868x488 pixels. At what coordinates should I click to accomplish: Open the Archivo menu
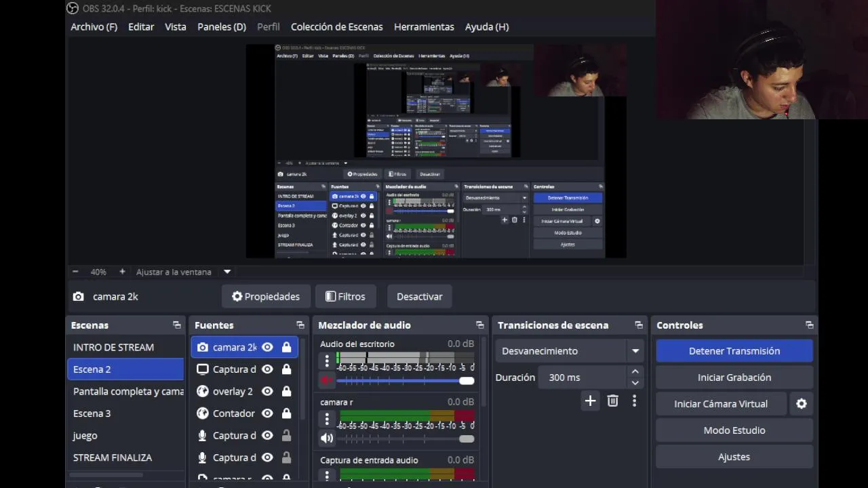pyautogui.click(x=94, y=27)
